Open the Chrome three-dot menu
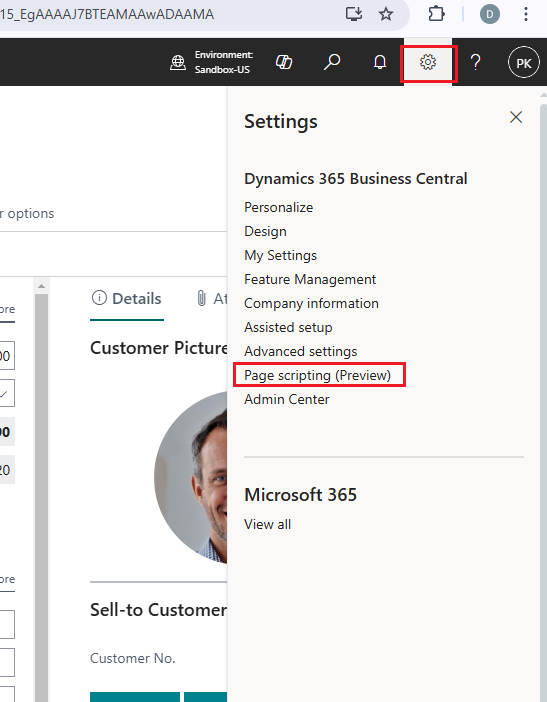The width and height of the screenshot is (547, 702). (526, 14)
